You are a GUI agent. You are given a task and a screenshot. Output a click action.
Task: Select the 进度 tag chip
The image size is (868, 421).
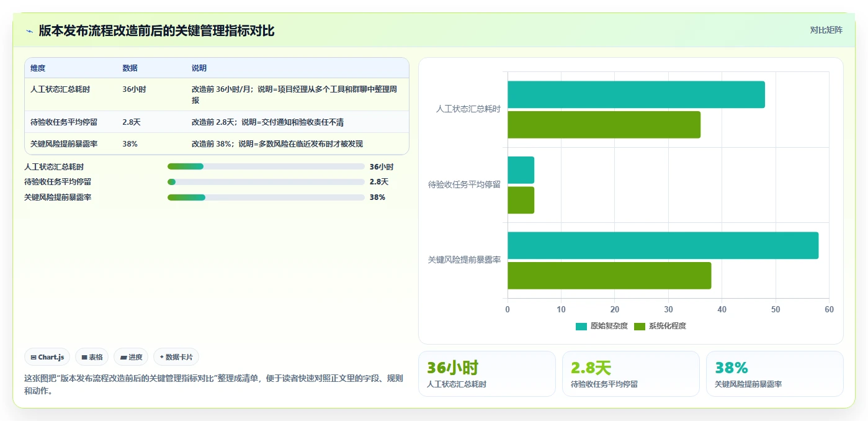pos(131,357)
